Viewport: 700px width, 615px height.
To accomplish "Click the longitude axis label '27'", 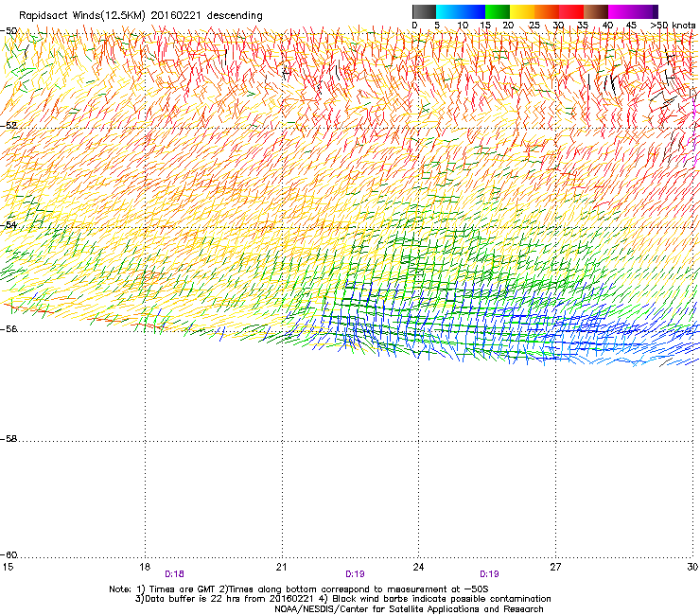I will 555,567.
